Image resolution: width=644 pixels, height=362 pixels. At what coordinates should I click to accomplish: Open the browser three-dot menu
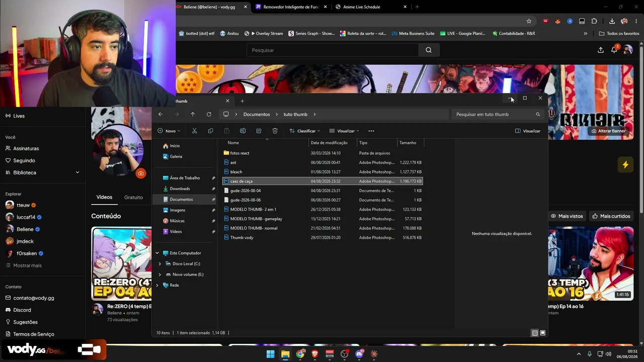(x=636, y=21)
